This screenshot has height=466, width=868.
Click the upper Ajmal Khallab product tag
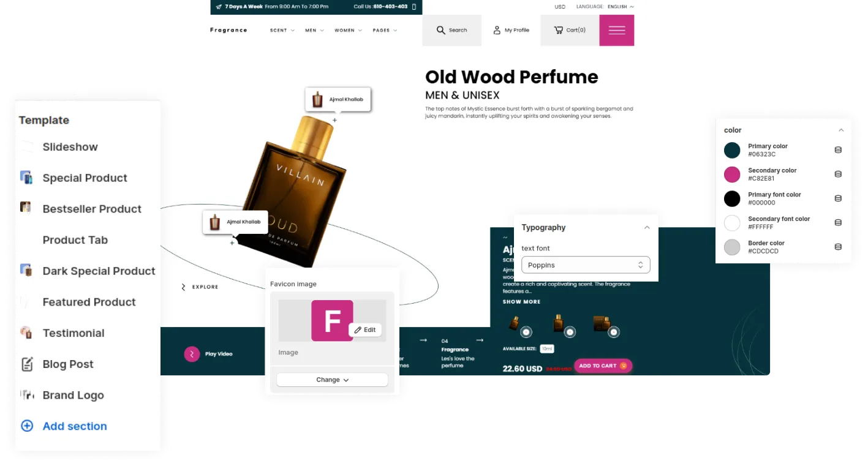(338, 99)
